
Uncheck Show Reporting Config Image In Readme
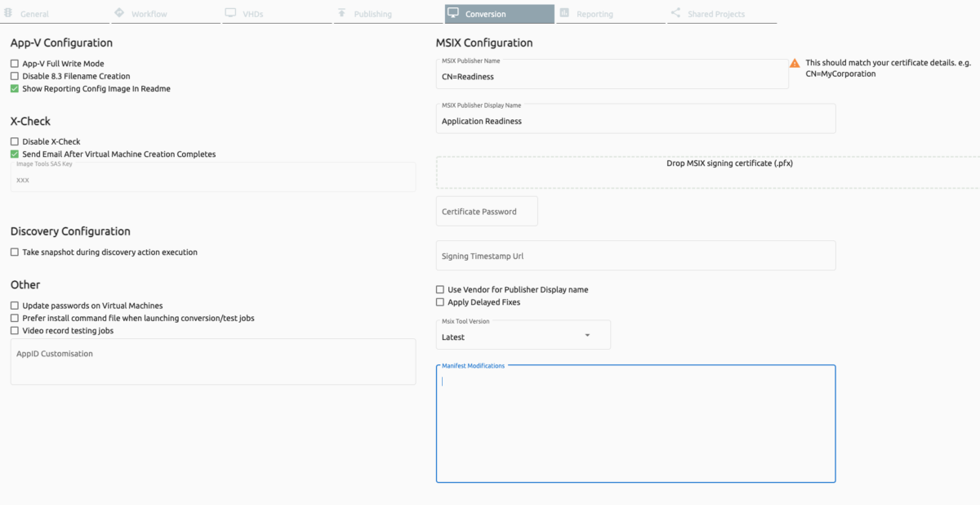(x=15, y=88)
